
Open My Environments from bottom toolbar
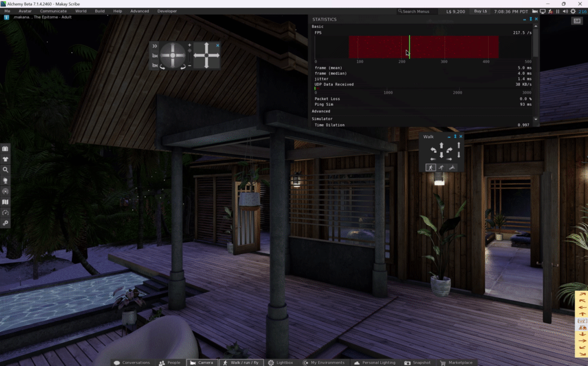point(323,362)
